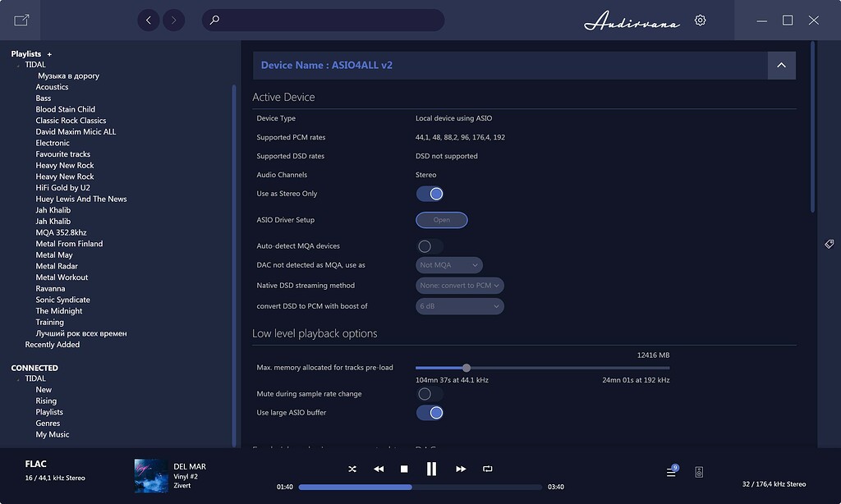Image resolution: width=841 pixels, height=504 pixels.
Task: Open TIDAL New section
Action: coord(44,390)
